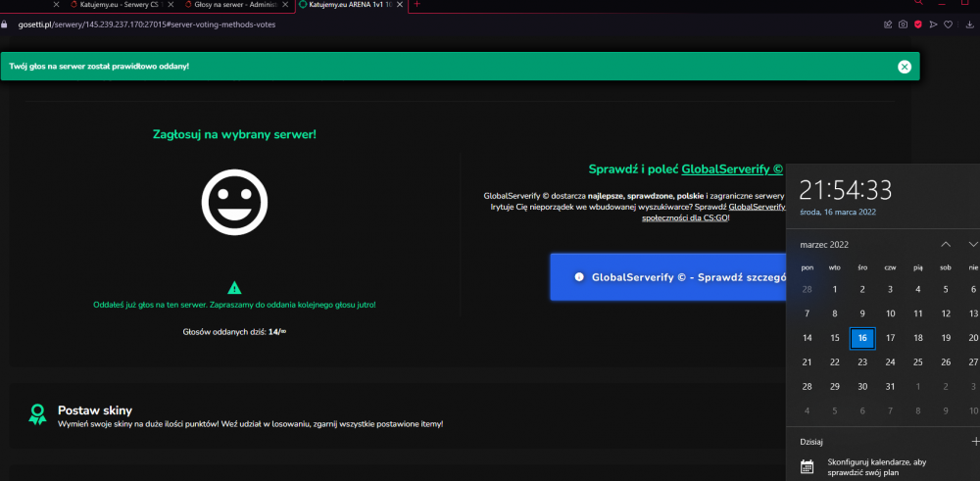Select day 25 in the calendar

pos(918,362)
